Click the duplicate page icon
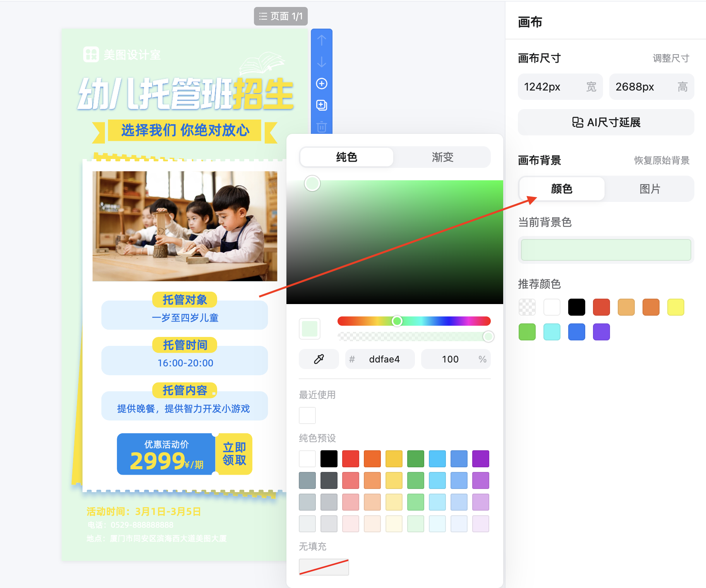The width and height of the screenshot is (706, 588). tap(321, 105)
